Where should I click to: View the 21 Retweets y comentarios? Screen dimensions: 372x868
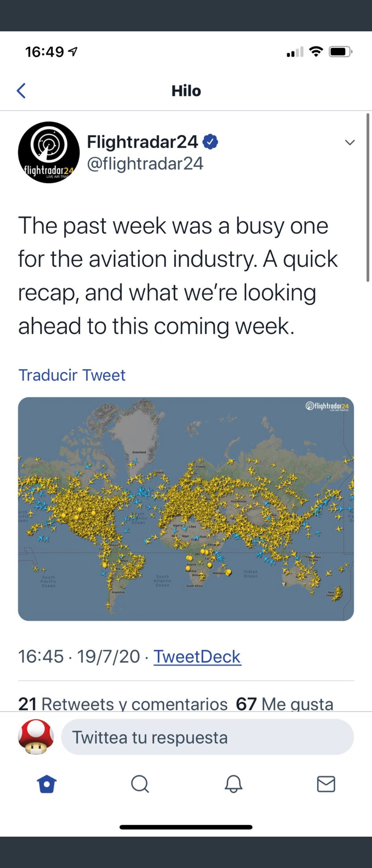(x=123, y=704)
